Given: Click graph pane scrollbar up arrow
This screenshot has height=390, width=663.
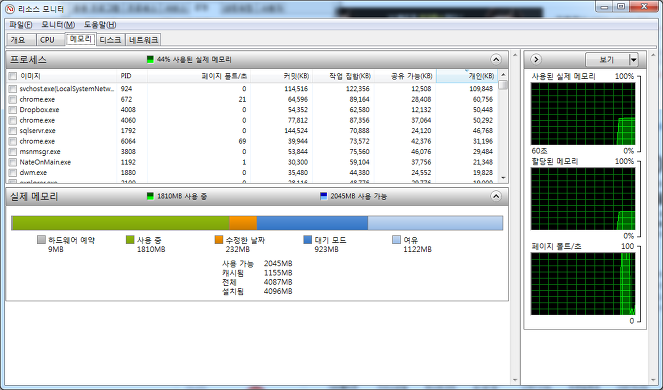Looking at the screenshot, I should (654, 55).
